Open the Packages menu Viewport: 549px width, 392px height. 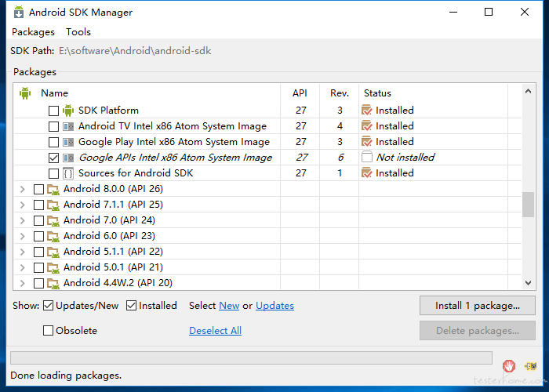(x=33, y=32)
